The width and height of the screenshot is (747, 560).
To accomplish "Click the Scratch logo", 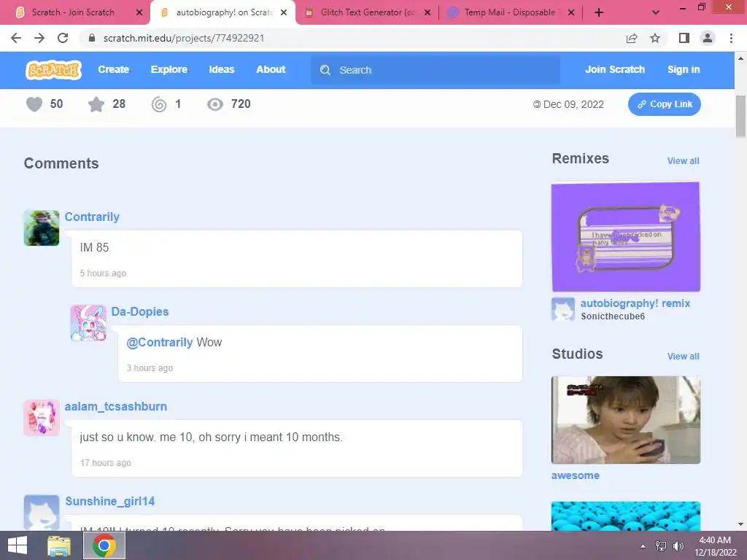I will pyautogui.click(x=53, y=70).
